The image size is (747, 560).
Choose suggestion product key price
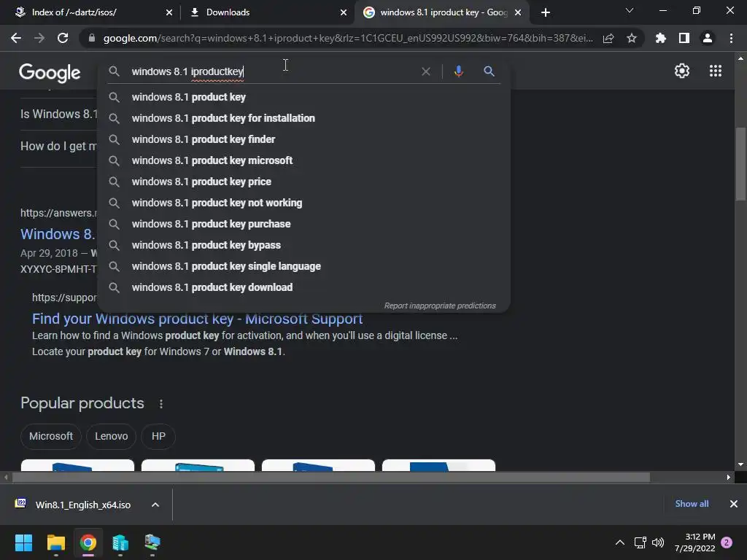[304, 182]
